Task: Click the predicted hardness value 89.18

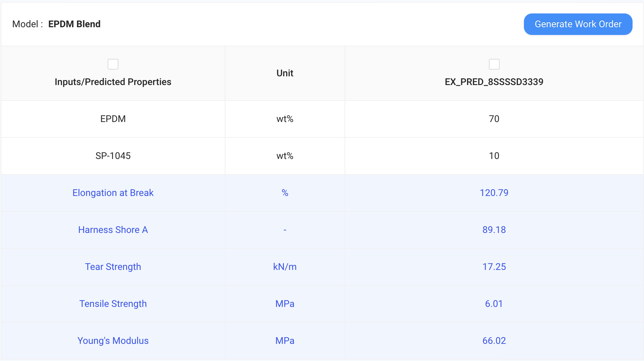Action: [x=494, y=230]
